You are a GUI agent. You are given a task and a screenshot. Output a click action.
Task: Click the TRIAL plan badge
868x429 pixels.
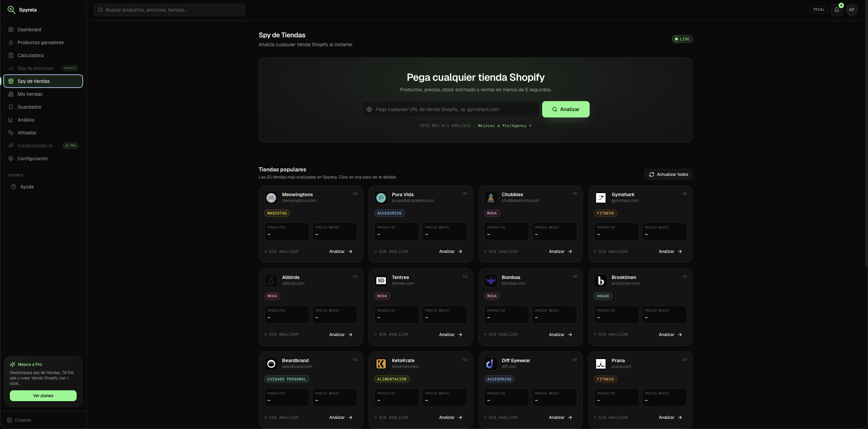818,10
